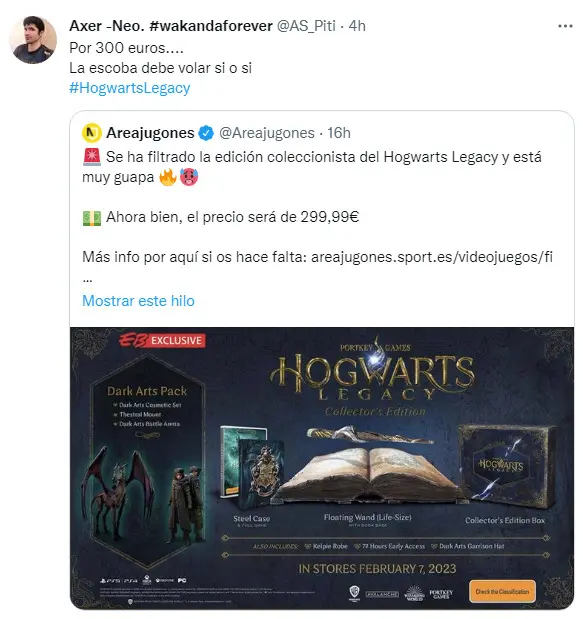This screenshot has height=619, width=583.
Task: Click the Warner Bros shield logo
Action: click(354, 593)
